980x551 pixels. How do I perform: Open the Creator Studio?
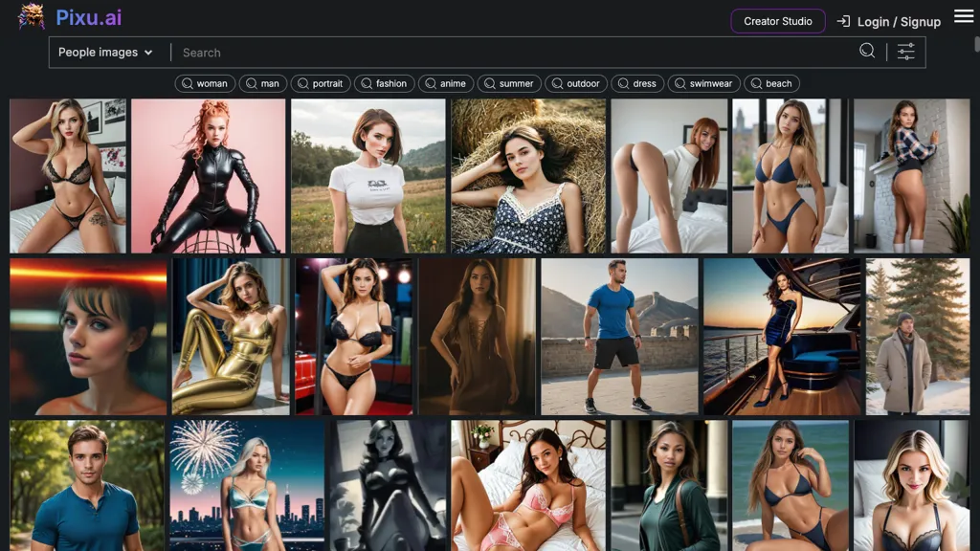778,21
